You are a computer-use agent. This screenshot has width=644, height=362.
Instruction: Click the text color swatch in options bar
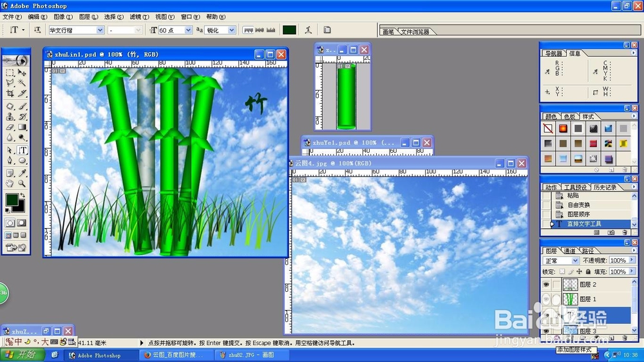tap(290, 30)
